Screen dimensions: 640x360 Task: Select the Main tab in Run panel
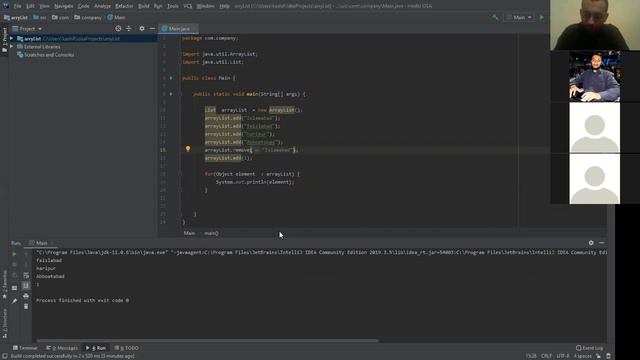pyautogui.click(x=41, y=243)
